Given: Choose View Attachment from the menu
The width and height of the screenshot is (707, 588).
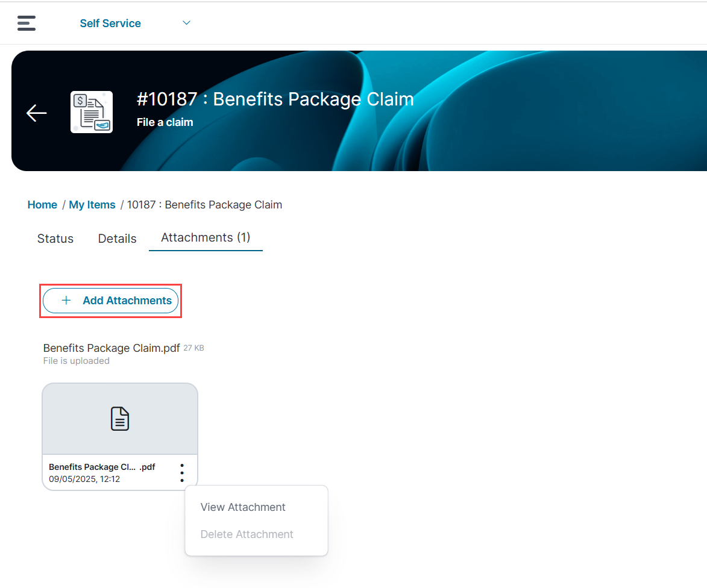Looking at the screenshot, I should click(x=243, y=507).
